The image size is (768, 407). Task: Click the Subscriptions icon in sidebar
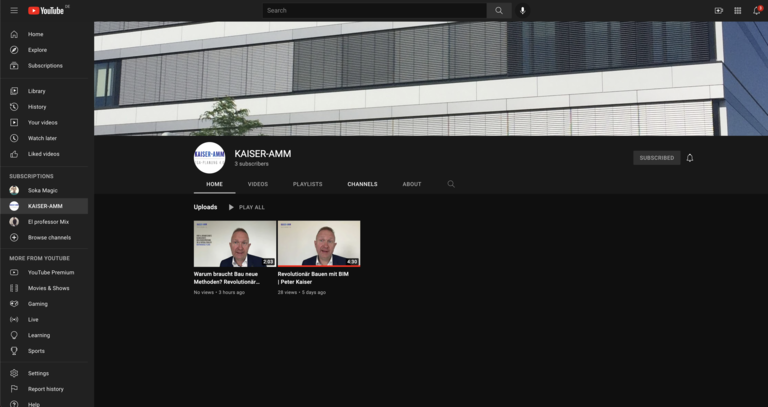point(14,66)
